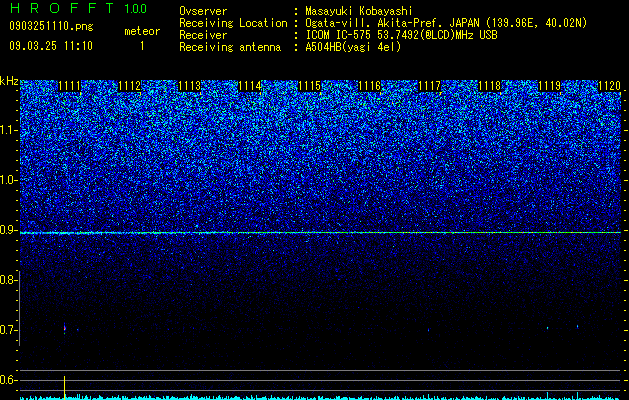Screen dimensions: 629x400
Task: Click the 1112 time marker label
Action: tap(130, 86)
